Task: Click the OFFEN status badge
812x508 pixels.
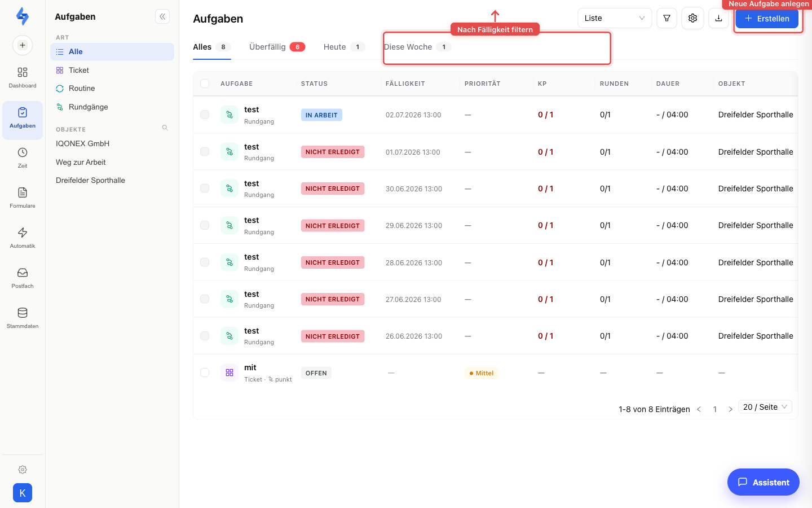Action: tap(316, 373)
